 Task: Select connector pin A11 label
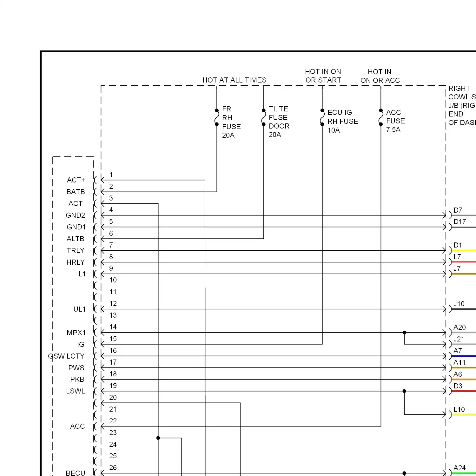click(459, 362)
